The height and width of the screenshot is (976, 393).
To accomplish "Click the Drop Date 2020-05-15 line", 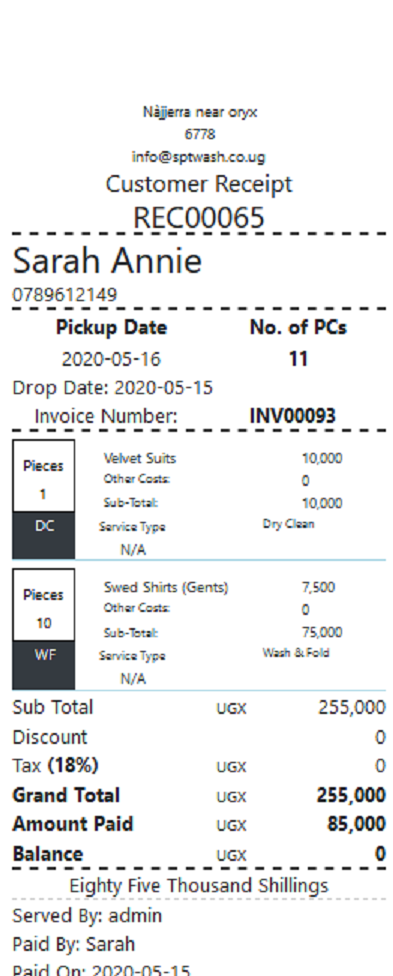I will [113, 388].
